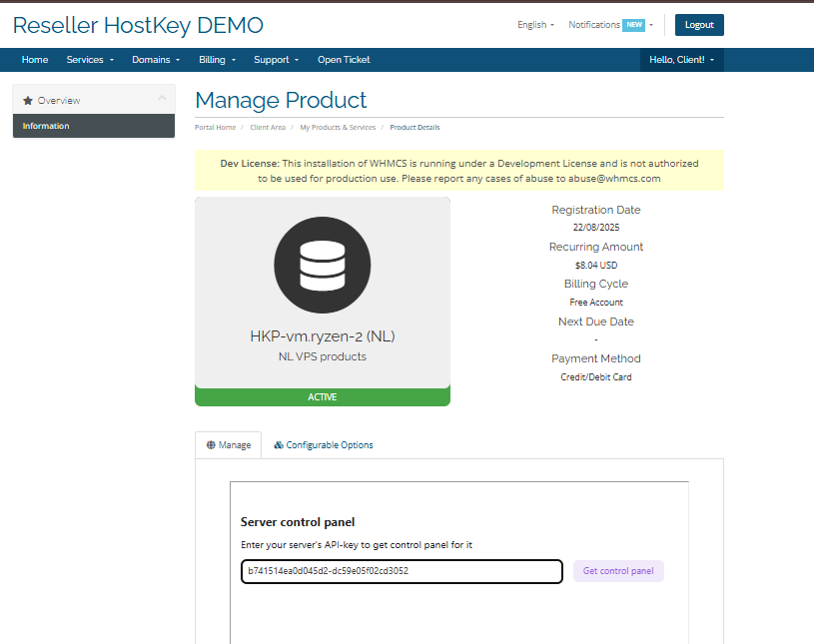The width and height of the screenshot is (814, 644).
Task: Click the Get control panel button
Action: click(x=618, y=571)
